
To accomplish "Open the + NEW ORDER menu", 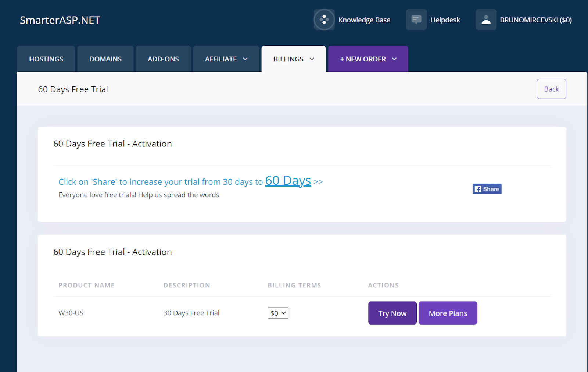I will [x=368, y=59].
